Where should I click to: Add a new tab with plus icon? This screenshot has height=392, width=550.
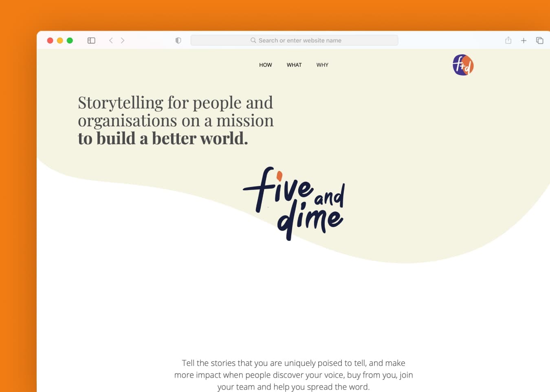tap(524, 40)
